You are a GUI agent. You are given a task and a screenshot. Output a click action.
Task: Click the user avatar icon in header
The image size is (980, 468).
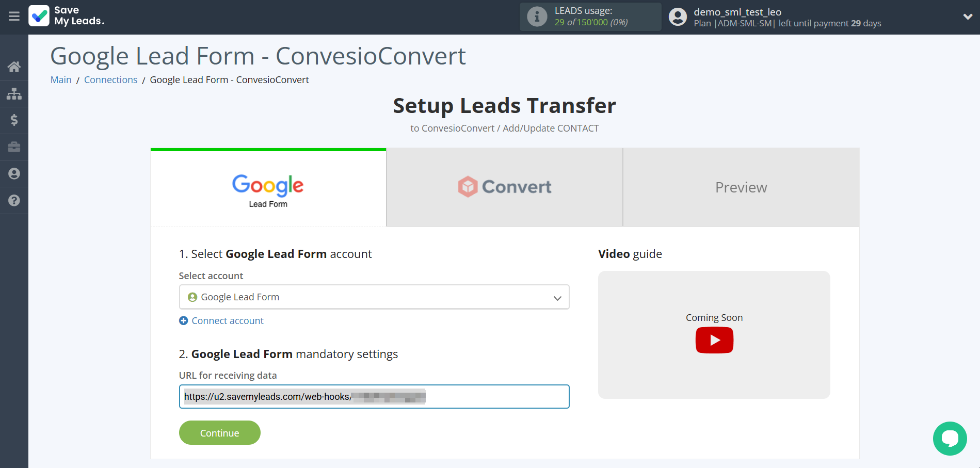(x=678, y=17)
